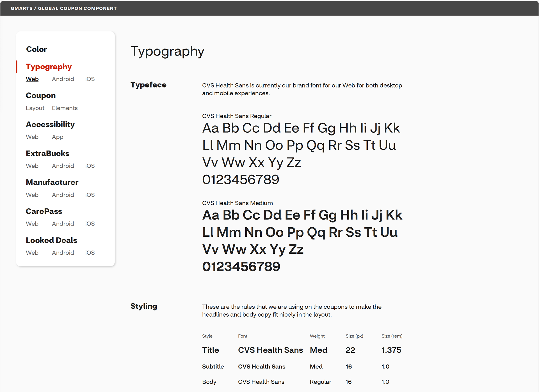Select Web under CarePass
Viewport: 539px width, 392px height.
point(32,223)
